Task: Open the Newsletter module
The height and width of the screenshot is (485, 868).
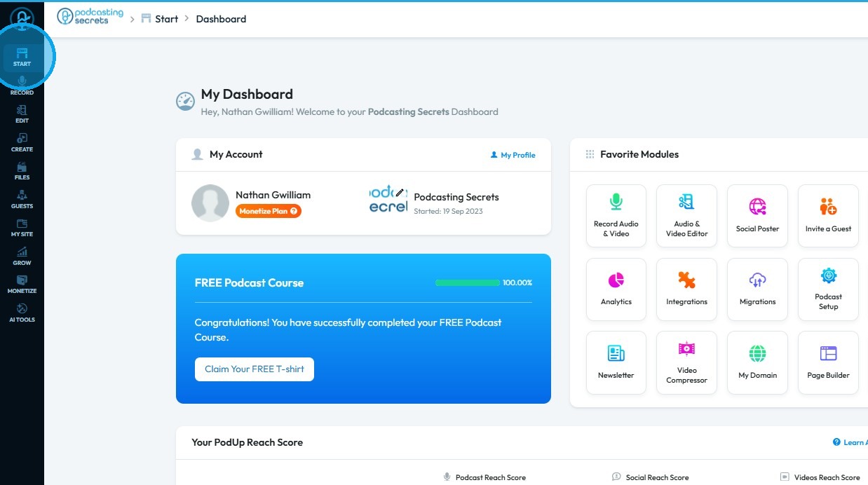Action: pos(616,362)
